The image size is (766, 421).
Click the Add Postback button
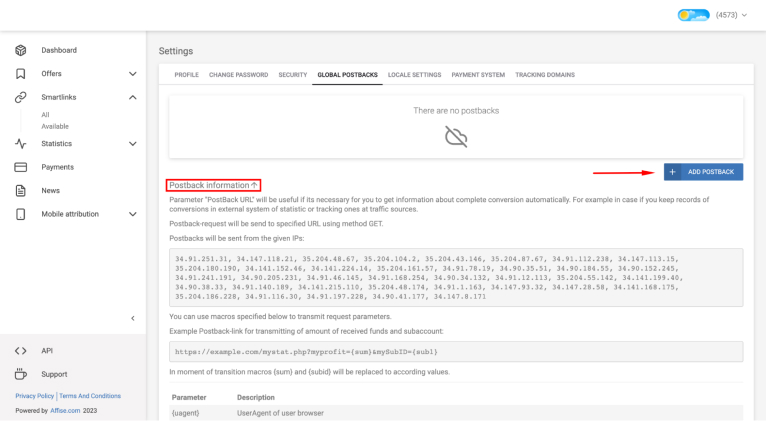click(x=703, y=172)
